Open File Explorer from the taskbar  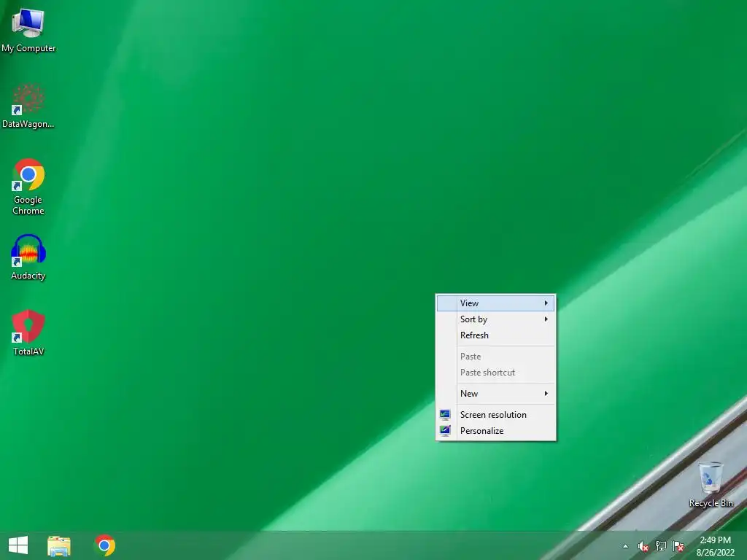(59, 545)
